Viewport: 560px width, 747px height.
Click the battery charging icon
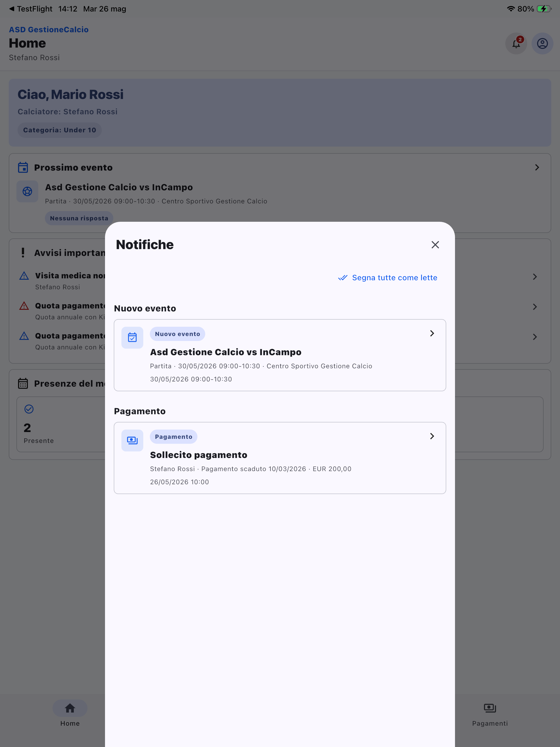544,9
